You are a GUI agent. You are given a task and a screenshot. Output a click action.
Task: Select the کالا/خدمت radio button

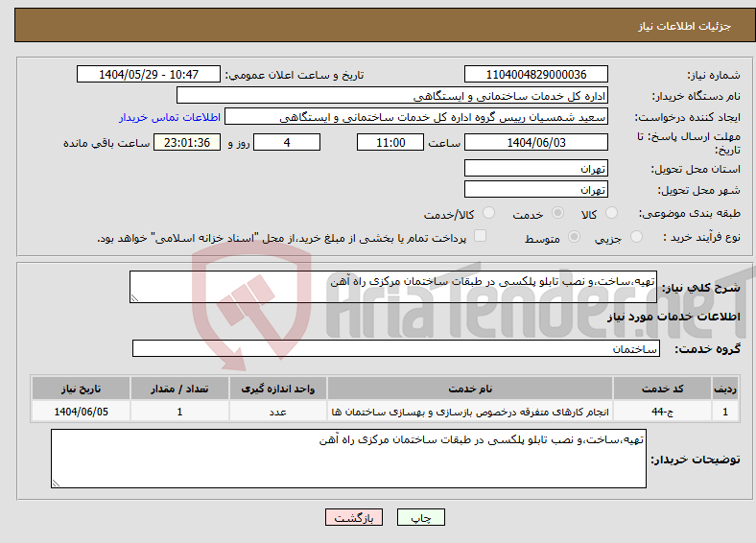coord(489,213)
